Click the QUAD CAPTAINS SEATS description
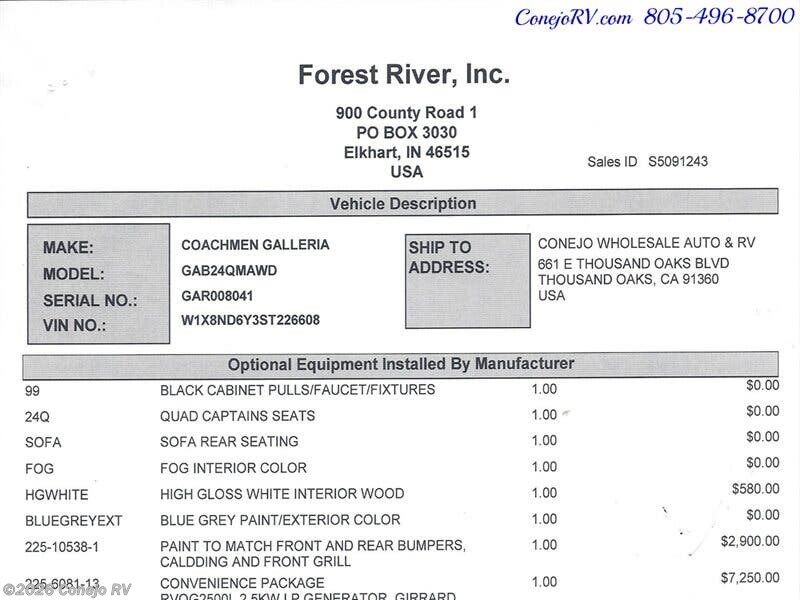Viewport: 800px width, 600px height. click(x=237, y=416)
